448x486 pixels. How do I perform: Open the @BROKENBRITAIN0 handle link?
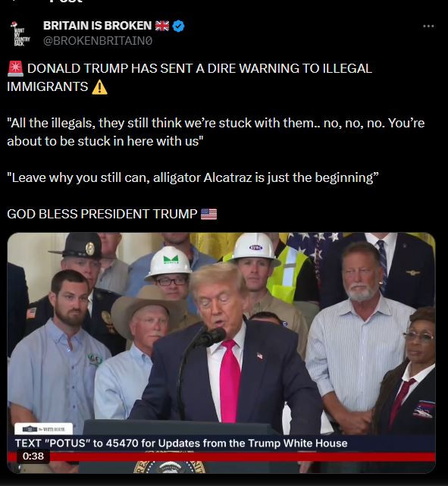[98, 41]
